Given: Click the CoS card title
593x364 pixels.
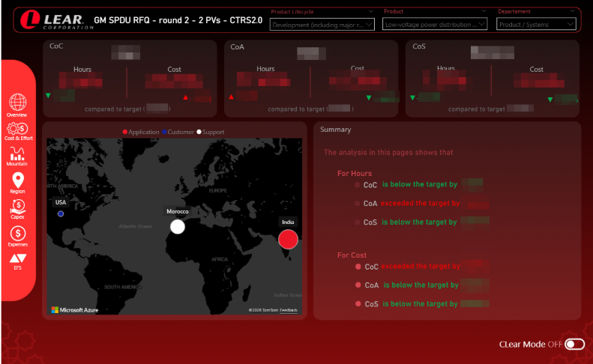Looking at the screenshot, I should (x=419, y=46).
